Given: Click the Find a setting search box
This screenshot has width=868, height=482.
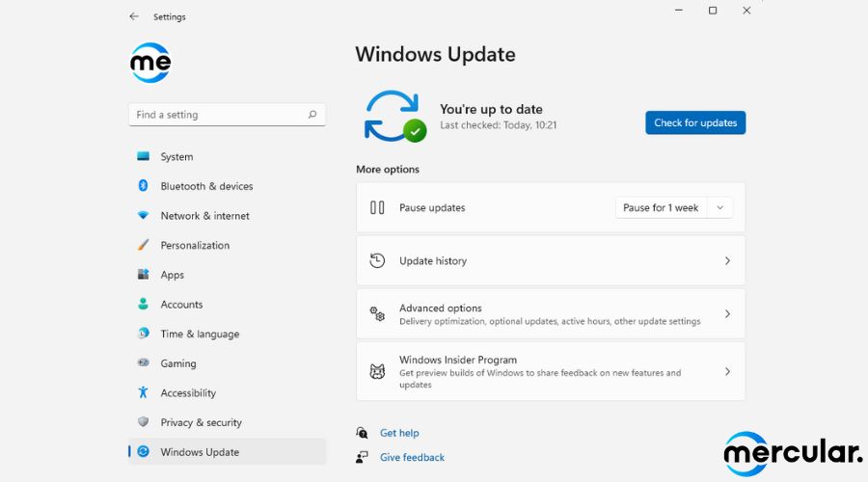Looking at the screenshot, I should pos(227,115).
